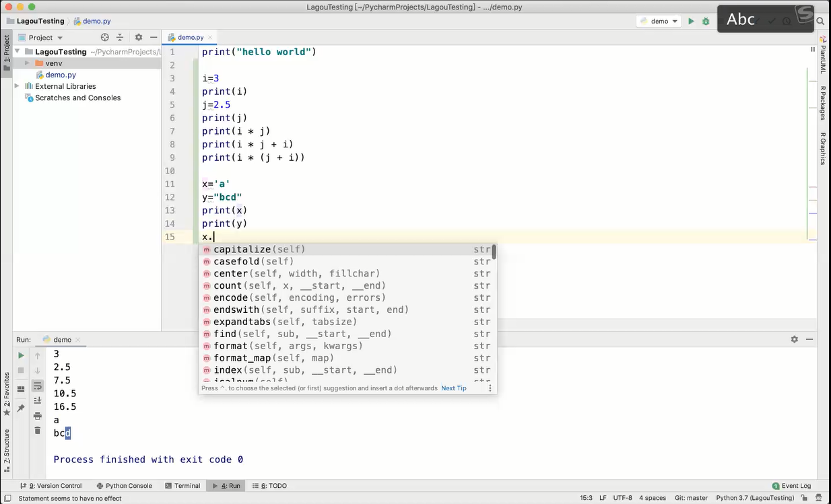The width and height of the screenshot is (831, 504).
Task: Choose casefold(self) completion suggestion
Action: [347, 262]
